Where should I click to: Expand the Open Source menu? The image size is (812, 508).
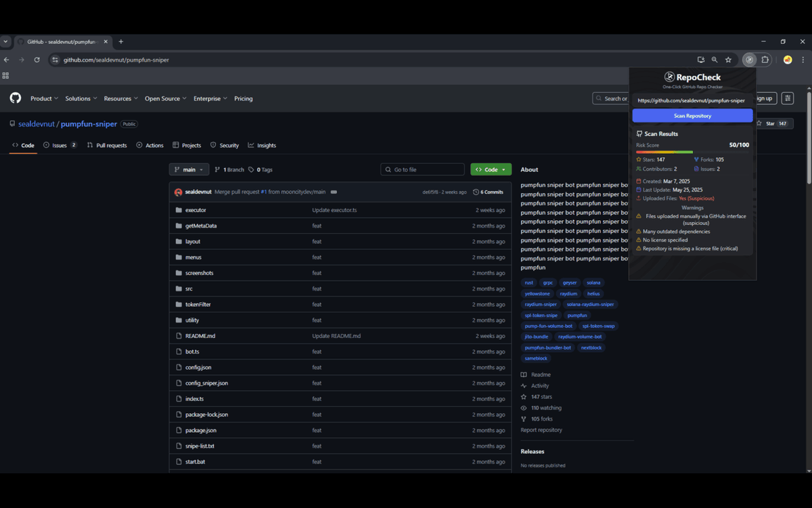click(x=166, y=98)
